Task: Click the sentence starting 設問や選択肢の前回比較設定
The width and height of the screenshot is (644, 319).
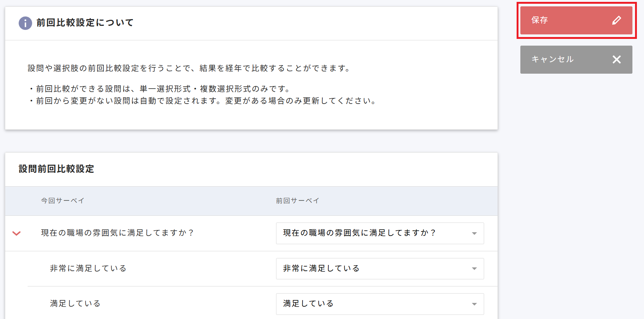Action: click(x=190, y=68)
